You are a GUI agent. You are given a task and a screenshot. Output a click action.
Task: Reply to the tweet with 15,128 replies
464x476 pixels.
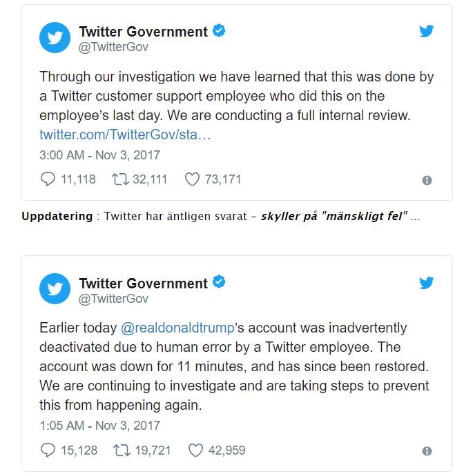point(48,450)
